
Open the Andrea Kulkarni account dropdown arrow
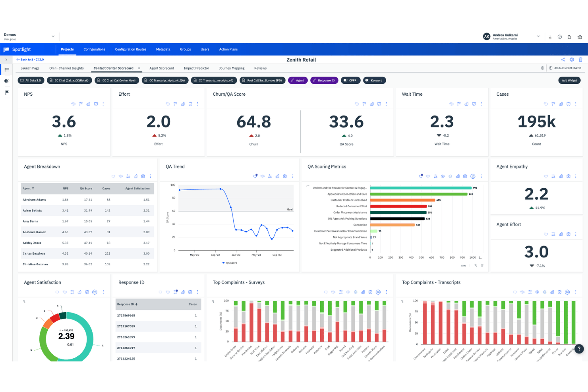tap(538, 37)
